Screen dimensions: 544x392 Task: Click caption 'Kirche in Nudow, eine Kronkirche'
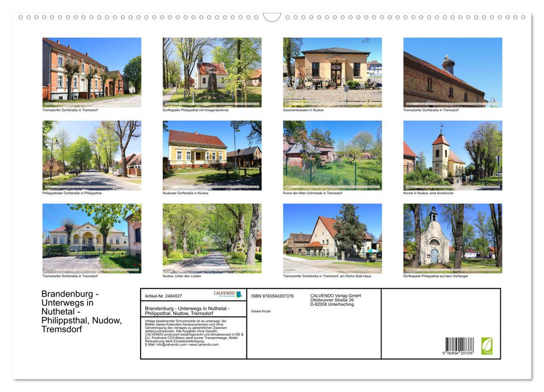click(429, 193)
